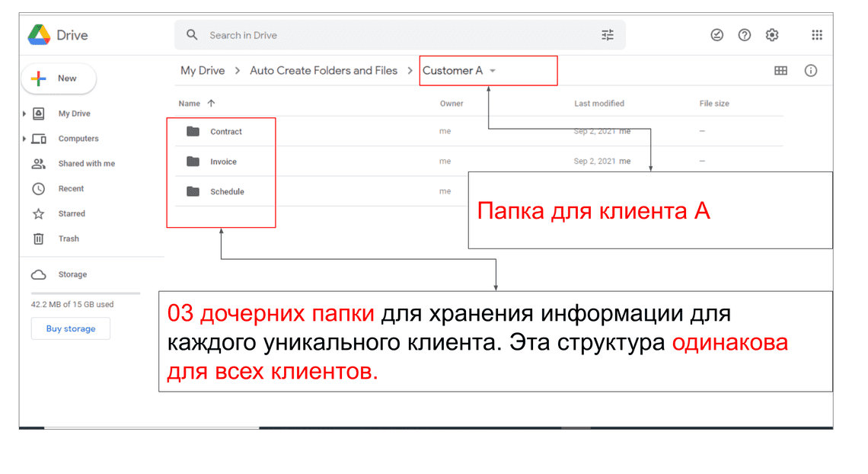
Task: Open the Google apps grid launcher
Action: (817, 35)
